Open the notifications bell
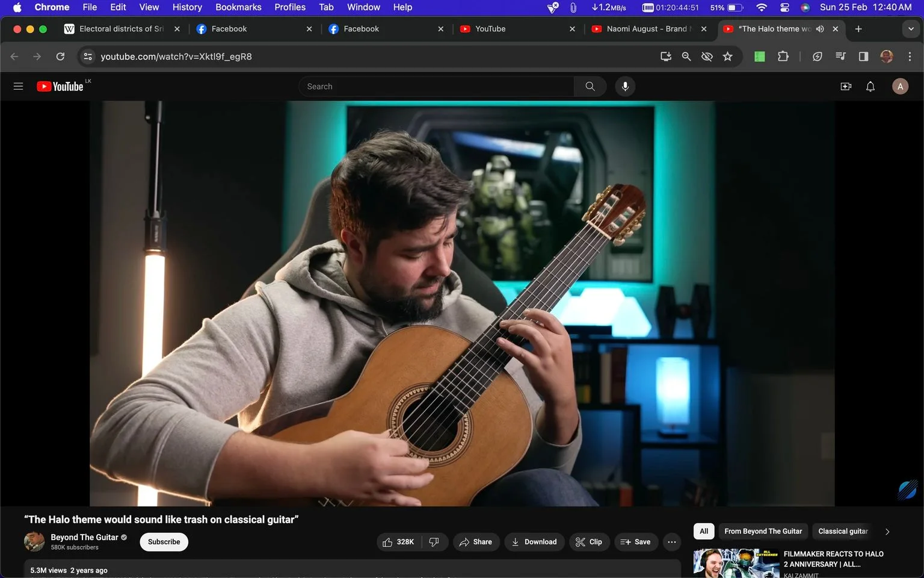This screenshot has width=924, height=578. 870,87
